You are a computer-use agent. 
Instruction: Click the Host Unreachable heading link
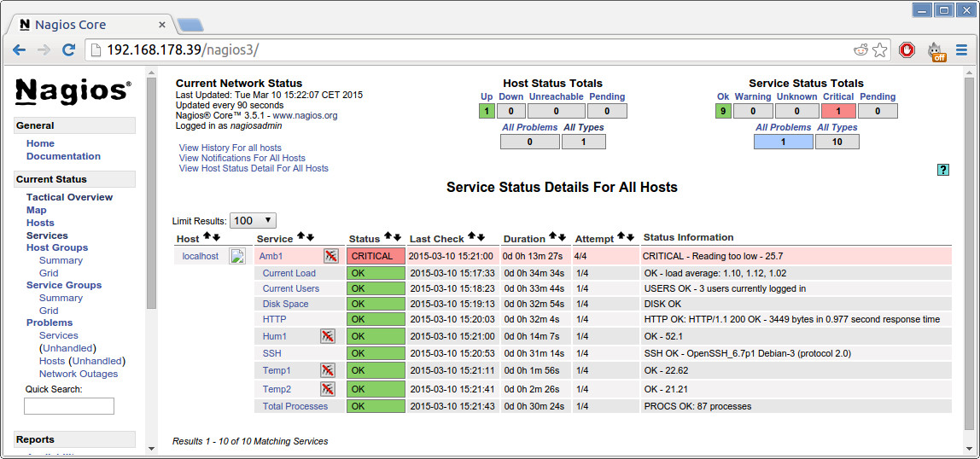(557, 96)
